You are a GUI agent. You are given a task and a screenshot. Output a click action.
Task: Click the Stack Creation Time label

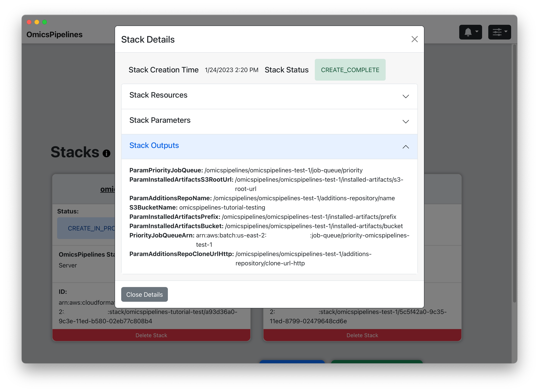(x=164, y=70)
